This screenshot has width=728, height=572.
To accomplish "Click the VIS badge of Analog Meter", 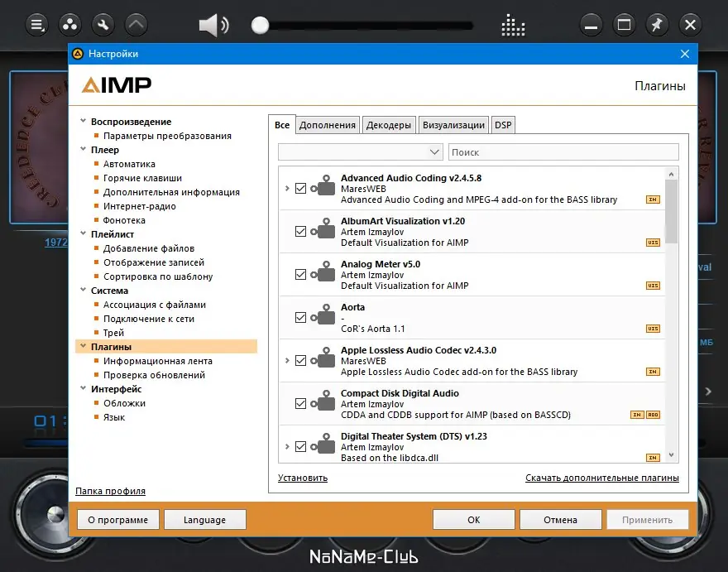I will point(653,286).
